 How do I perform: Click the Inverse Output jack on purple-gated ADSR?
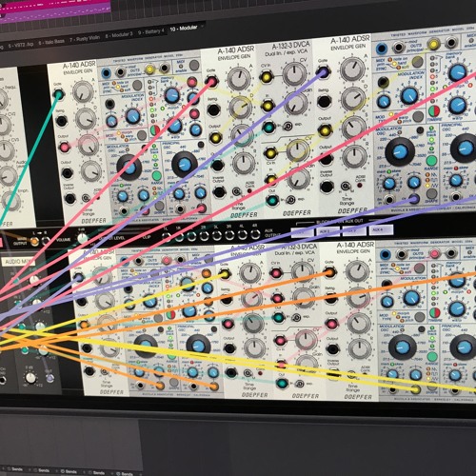pos(327,187)
